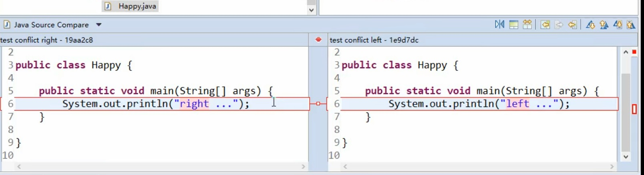
Task: Click the red square atop overview ruler
Action: point(634,52)
